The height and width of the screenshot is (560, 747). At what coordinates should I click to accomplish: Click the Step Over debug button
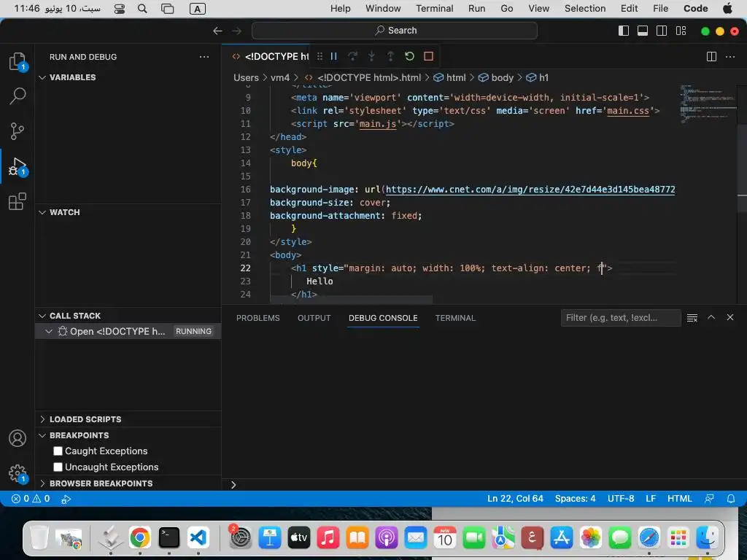click(x=352, y=56)
